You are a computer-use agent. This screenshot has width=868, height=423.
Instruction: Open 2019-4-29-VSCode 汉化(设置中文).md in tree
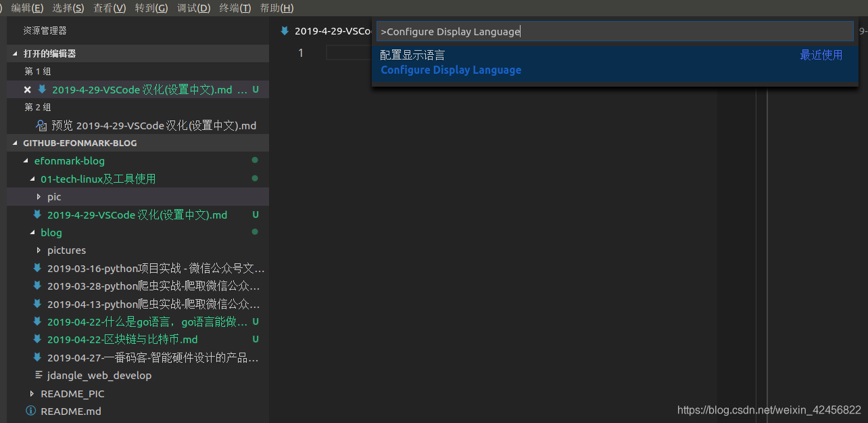(137, 215)
